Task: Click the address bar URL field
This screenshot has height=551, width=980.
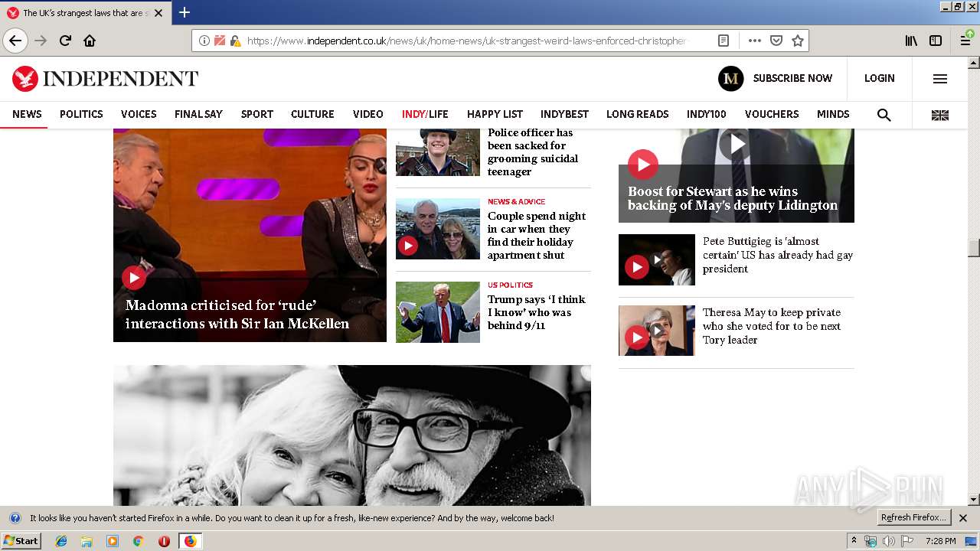Action: [x=467, y=41]
